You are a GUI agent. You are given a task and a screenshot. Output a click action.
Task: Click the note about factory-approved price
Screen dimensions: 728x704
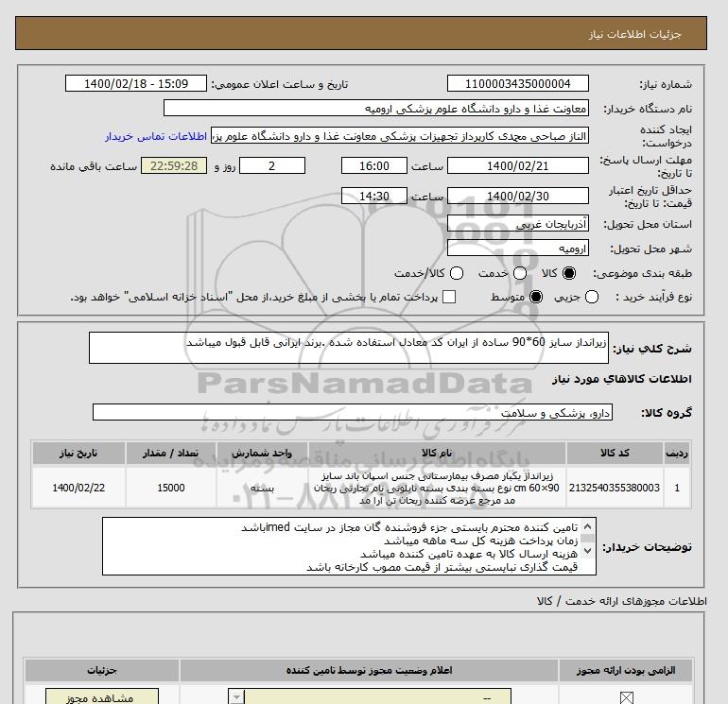pos(442,567)
